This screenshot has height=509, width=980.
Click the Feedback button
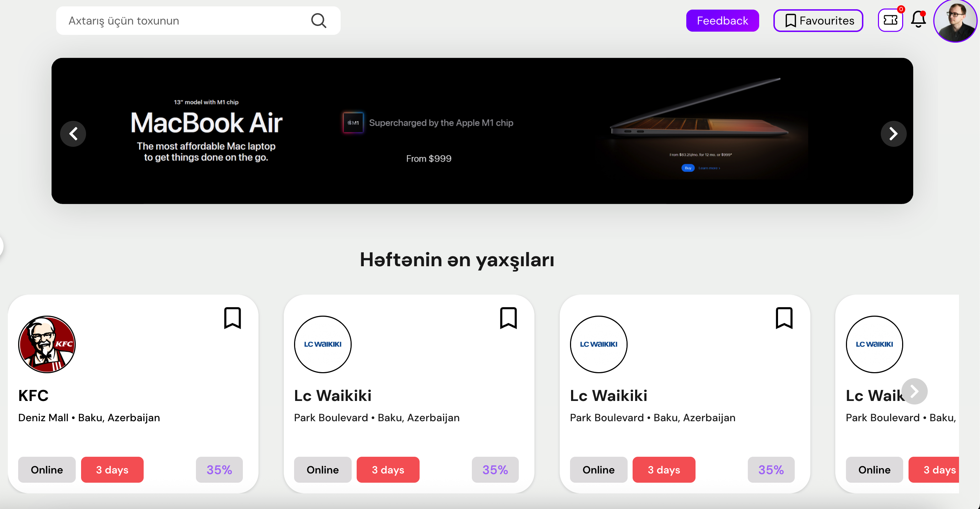(722, 21)
